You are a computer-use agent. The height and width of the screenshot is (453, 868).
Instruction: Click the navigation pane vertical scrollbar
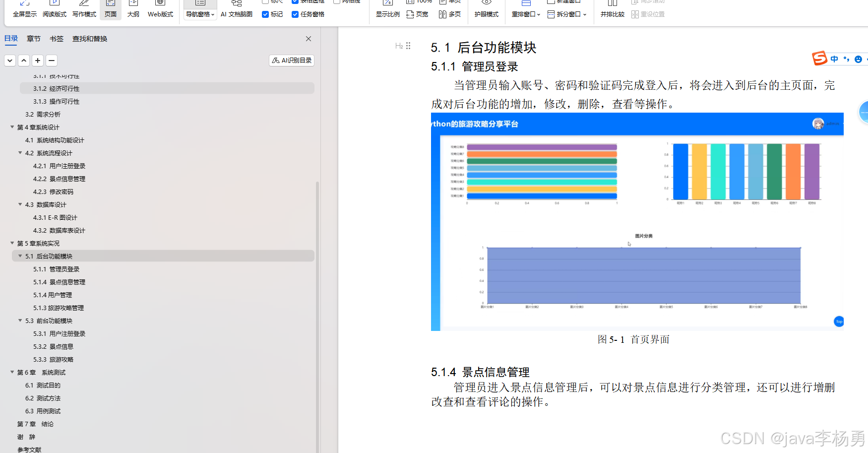tap(317, 317)
